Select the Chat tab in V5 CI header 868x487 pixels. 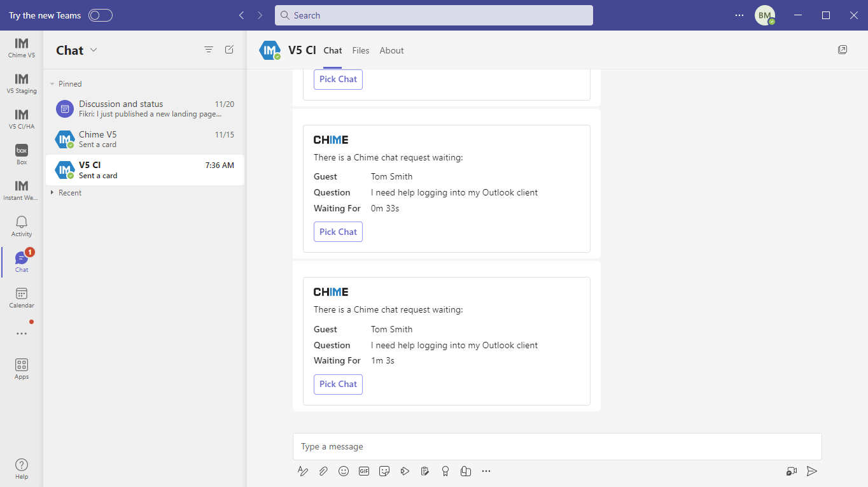[x=333, y=50]
